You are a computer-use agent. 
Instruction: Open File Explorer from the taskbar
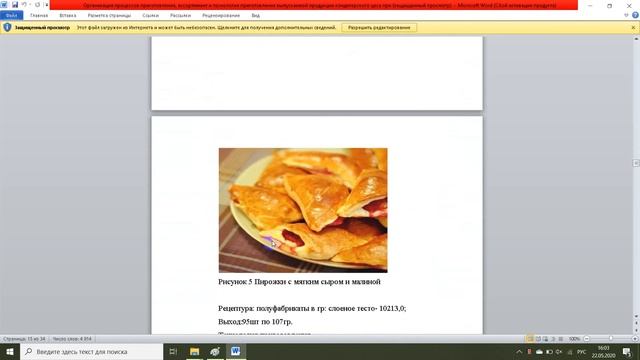(x=194, y=351)
